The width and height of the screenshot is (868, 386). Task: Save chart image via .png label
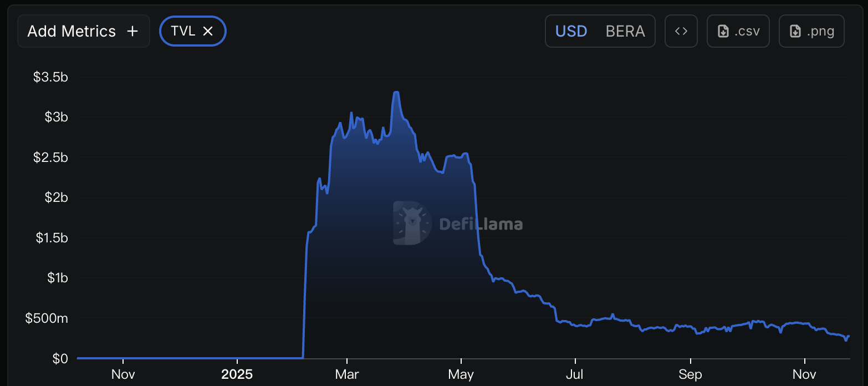(820, 31)
